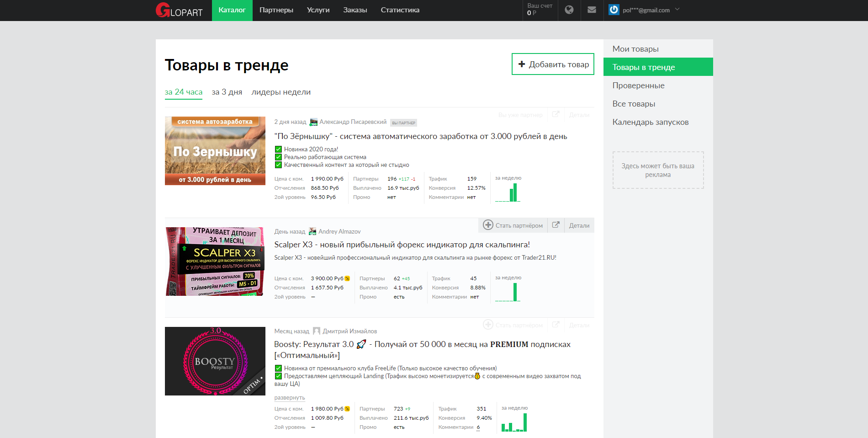The width and height of the screenshot is (868, 438).
Task: Click faded Стать партнёром for Boosty
Action: click(513, 325)
